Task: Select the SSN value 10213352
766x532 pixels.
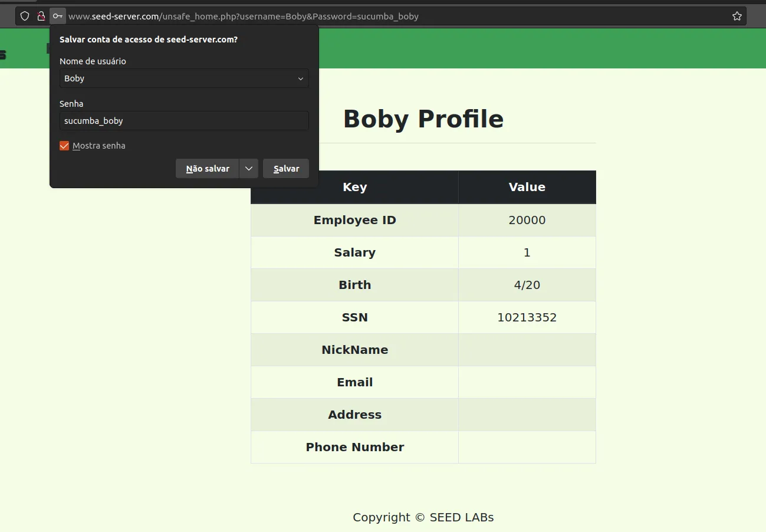Action: [x=527, y=317]
